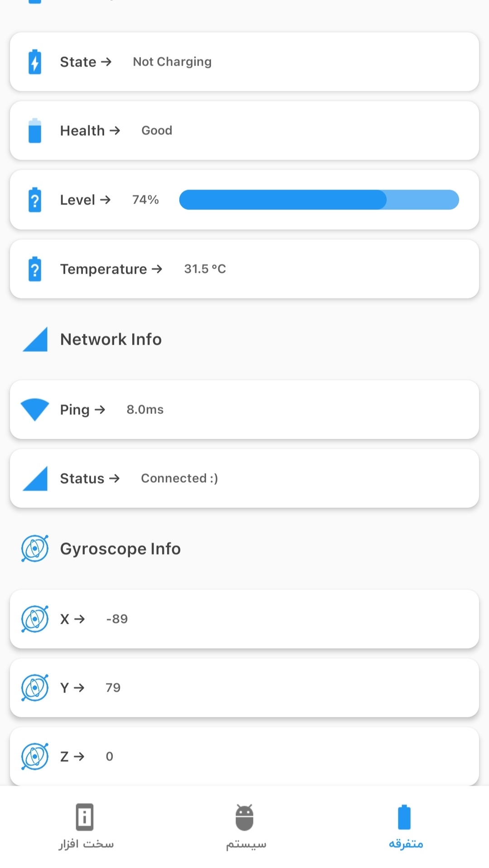This screenshot has width=489, height=868.
Task: Click the Network Info signal header icon
Action: (35, 339)
